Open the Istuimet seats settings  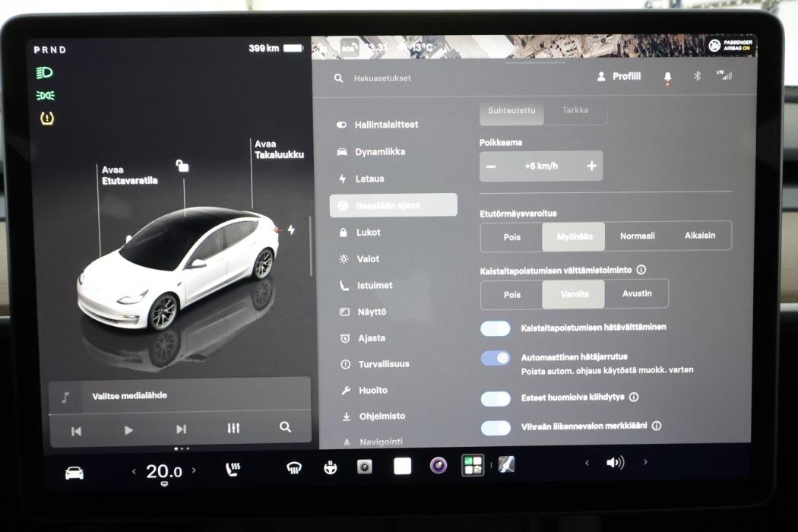[366, 286]
